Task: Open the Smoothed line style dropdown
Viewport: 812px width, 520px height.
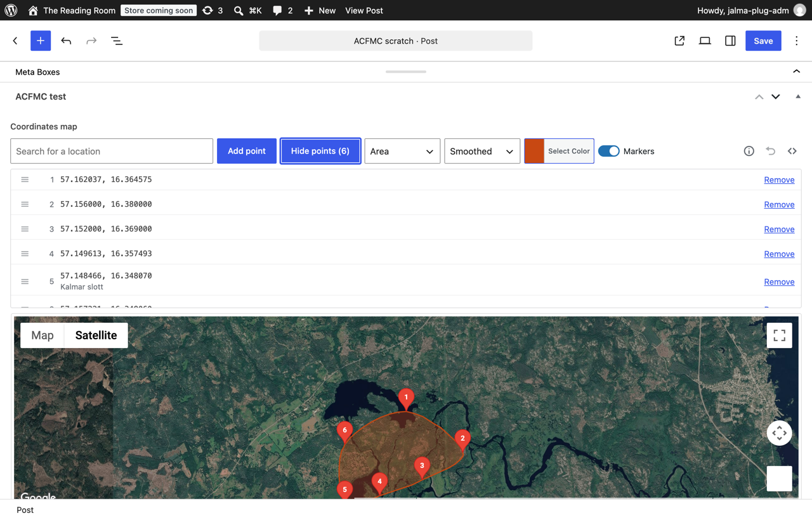Action: [x=482, y=151]
